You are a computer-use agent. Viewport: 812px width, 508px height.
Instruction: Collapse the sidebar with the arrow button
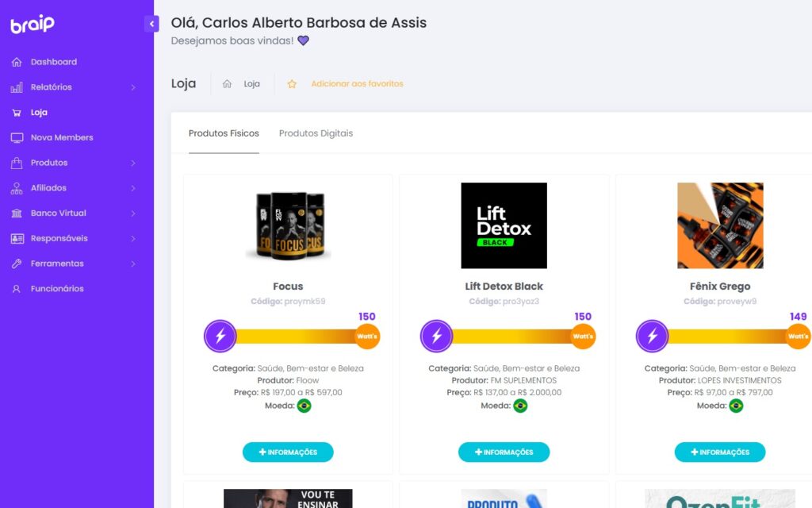[151, 24]
